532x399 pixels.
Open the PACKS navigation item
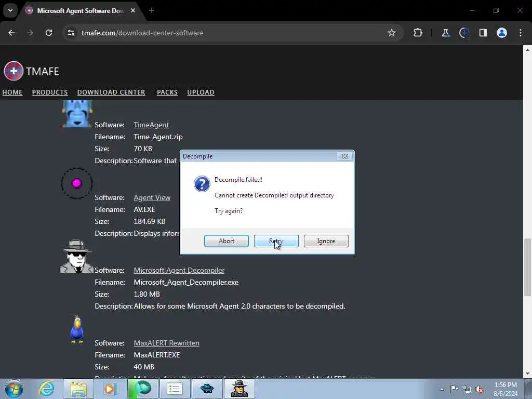[x=167, y=92]
